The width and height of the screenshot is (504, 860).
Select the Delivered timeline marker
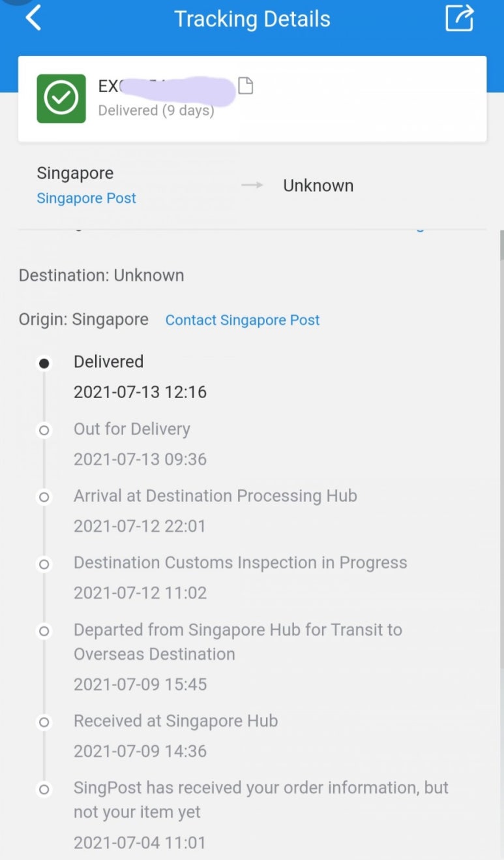click(44, 364)
